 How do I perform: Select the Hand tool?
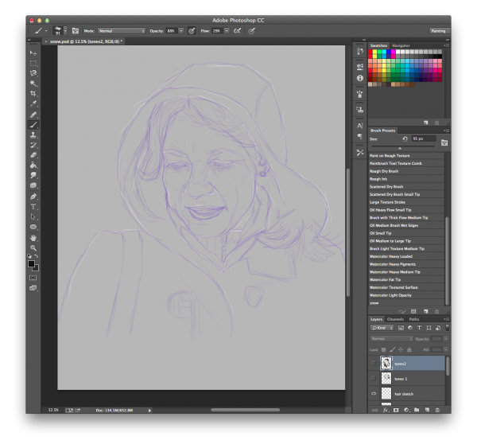coord(33,237)
